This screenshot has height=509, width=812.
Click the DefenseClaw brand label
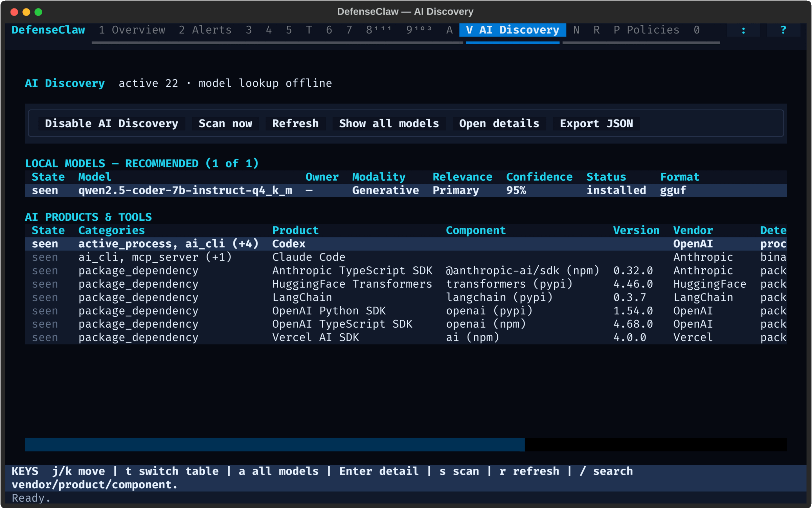point(48,30)
